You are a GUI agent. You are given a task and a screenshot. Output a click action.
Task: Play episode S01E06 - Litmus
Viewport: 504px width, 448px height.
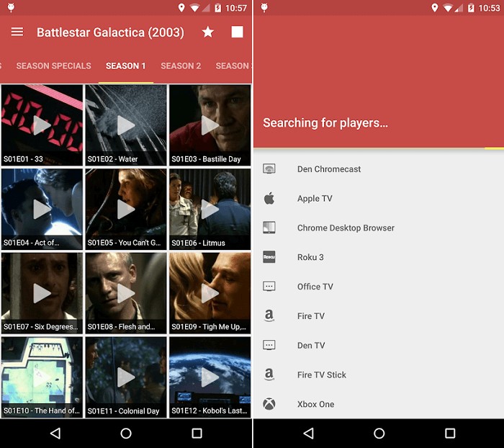coord(210,209)
